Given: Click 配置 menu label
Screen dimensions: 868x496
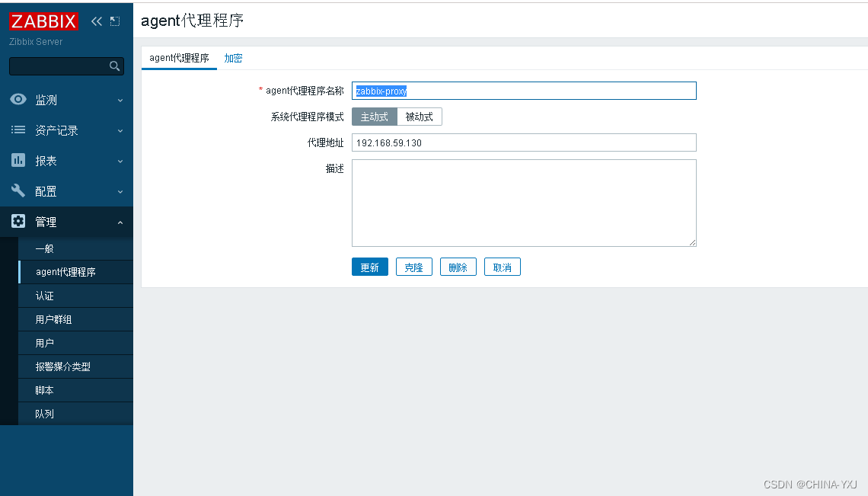Looking at the screenshot, I should [46, 191].
